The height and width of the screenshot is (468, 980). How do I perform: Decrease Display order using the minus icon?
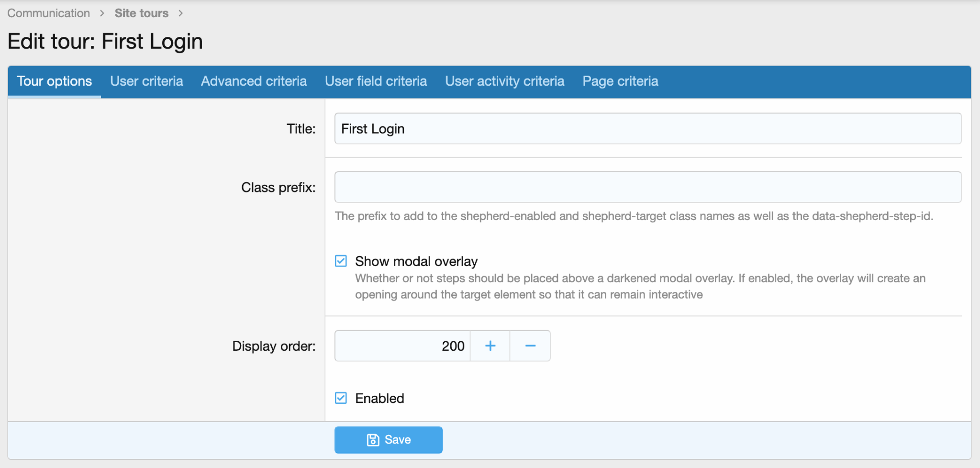(x=530, y=345)
